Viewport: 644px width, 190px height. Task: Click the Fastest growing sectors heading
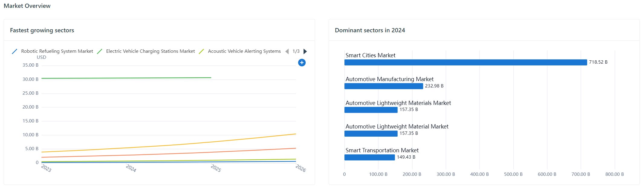(42, 30)
